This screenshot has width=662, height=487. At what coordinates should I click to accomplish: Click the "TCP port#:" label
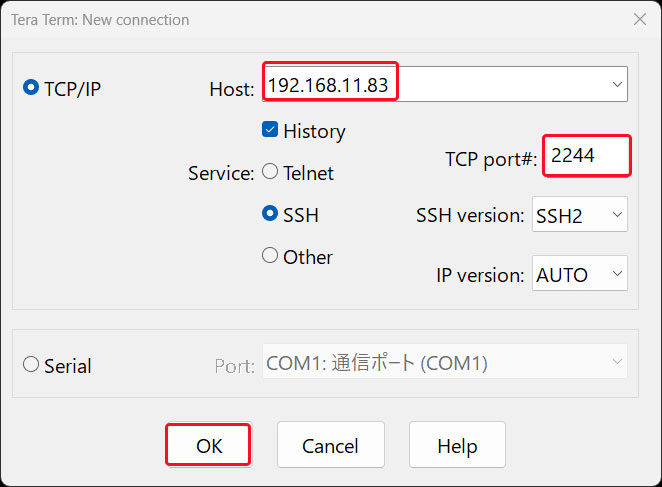point(490,159)
